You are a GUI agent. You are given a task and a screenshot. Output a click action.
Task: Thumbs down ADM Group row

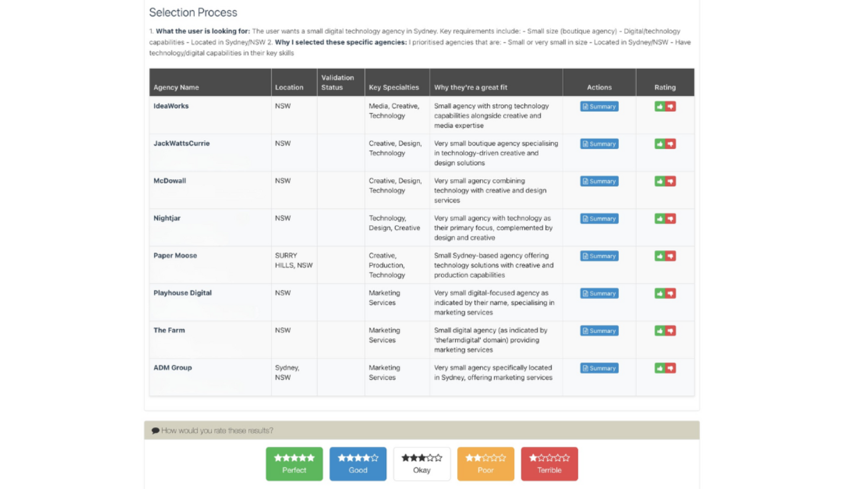(670, 368)
